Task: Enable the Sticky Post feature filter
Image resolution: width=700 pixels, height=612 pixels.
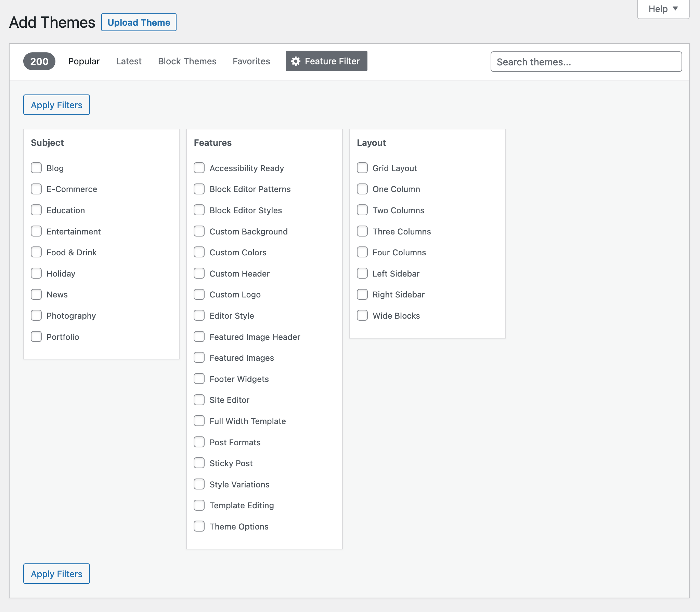Action: [199, 463]
